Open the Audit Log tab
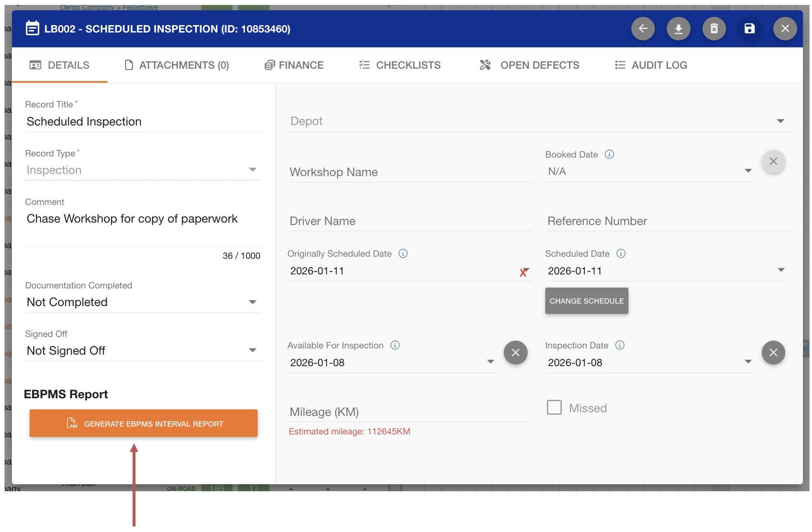Viewport: 812px width, 532px height. [x=651, y=65]
